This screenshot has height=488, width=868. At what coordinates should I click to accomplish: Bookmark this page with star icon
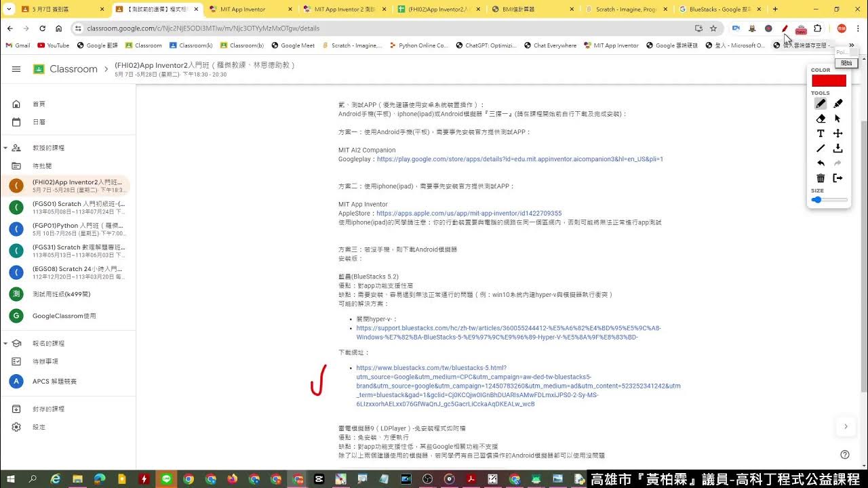pos(713,28)
